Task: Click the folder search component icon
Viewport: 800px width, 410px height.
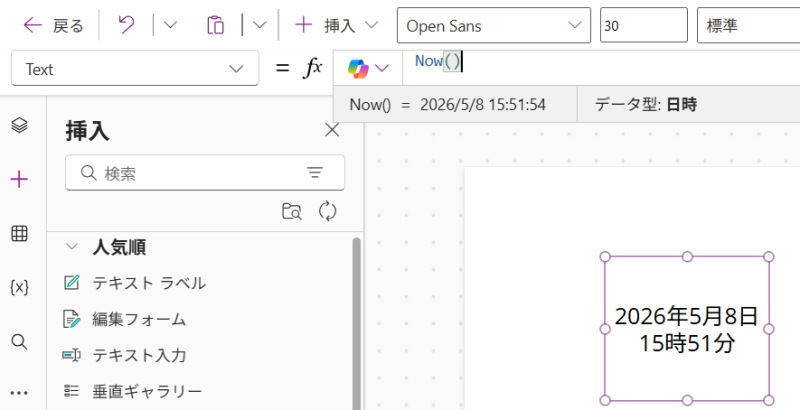Action: pos(292,211)
